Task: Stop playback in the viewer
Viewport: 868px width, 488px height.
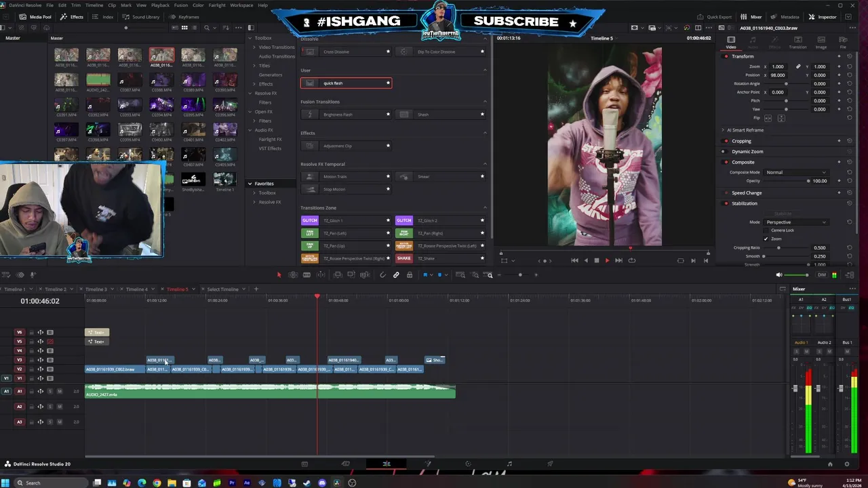Action: click(596, 260)
